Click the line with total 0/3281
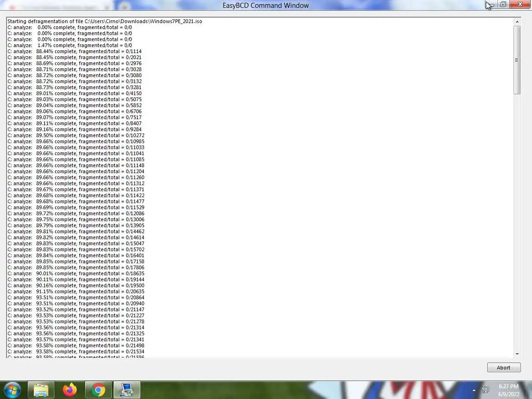Screen dimensions: 532x399 pyautogui.click(x=75, y=88)
